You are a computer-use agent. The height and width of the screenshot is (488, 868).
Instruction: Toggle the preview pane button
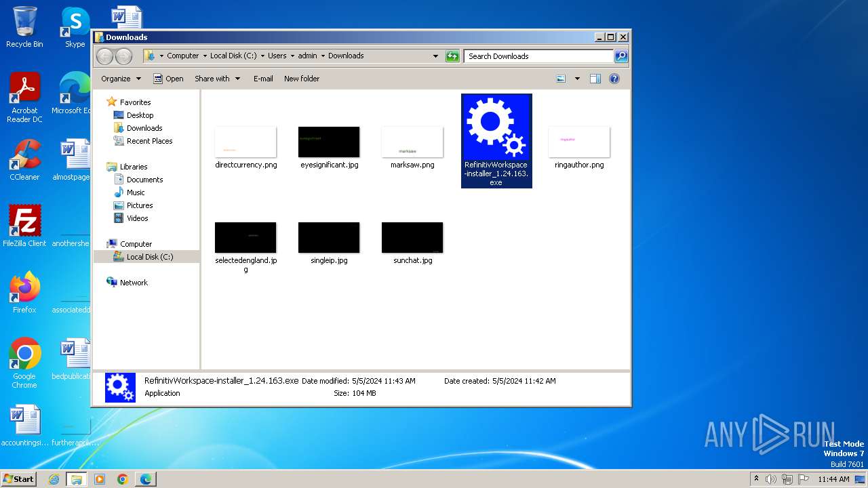(595, 79)
